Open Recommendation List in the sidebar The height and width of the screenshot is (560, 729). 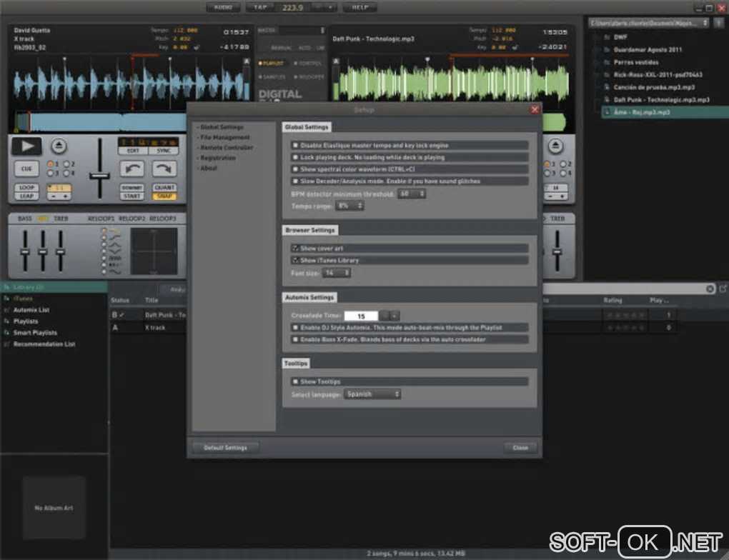44,344
